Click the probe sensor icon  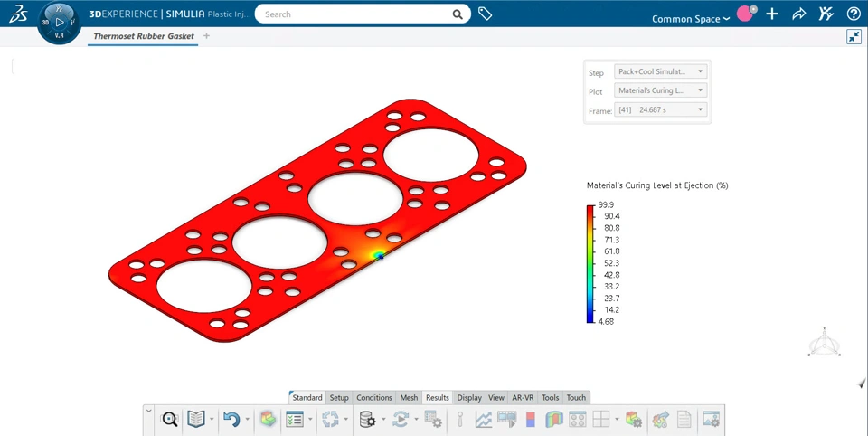(x=460, y=420)
